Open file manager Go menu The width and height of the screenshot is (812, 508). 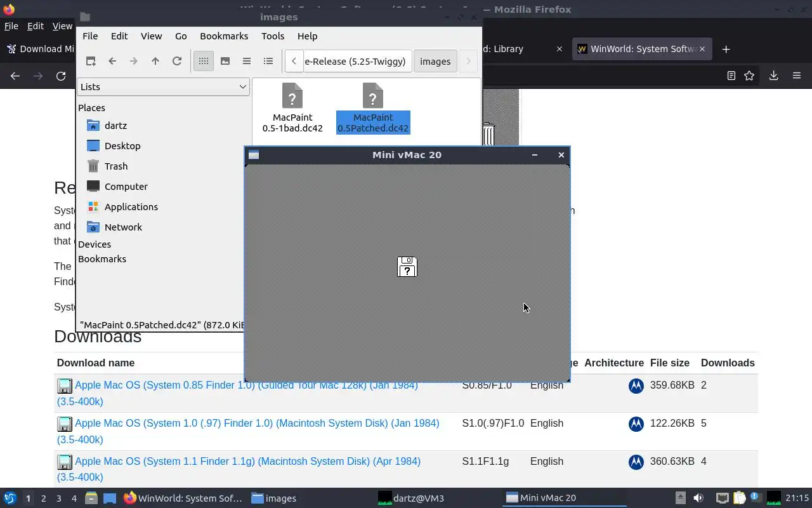[181, 36]
